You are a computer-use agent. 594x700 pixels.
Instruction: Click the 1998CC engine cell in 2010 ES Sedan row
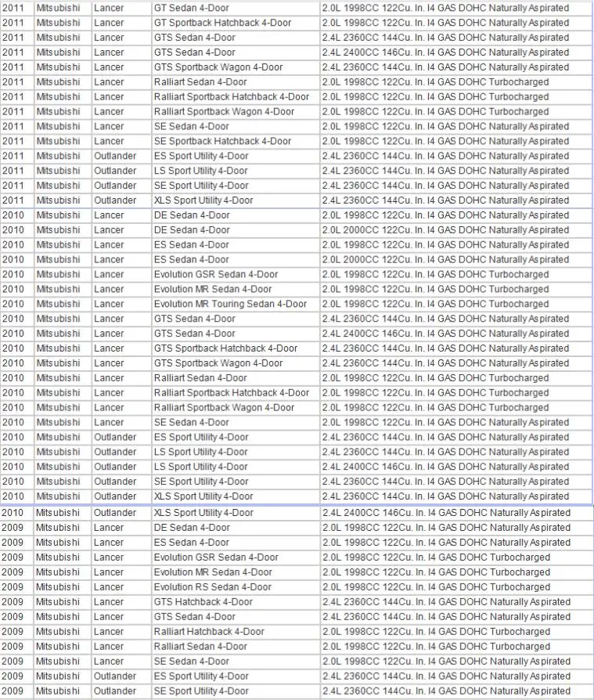tap(456, 244)
